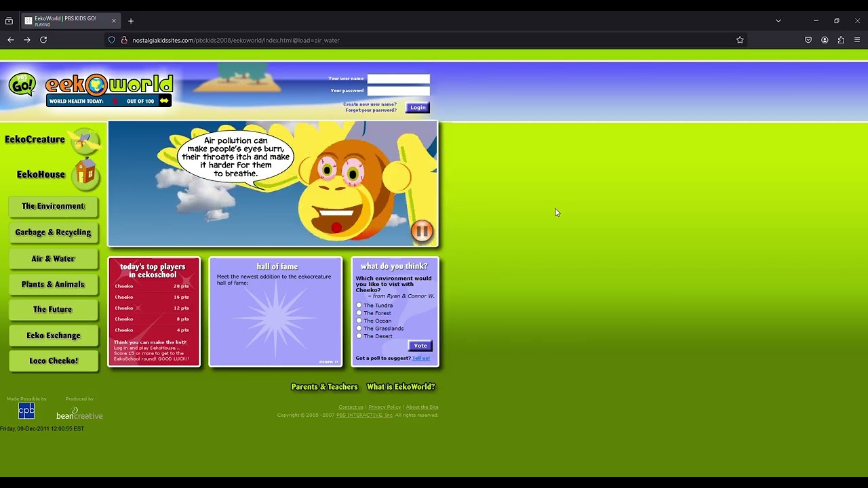Click the EekoHouse text label
The height and width of the screenshot is (488, 868).
[x=41, y=174]
